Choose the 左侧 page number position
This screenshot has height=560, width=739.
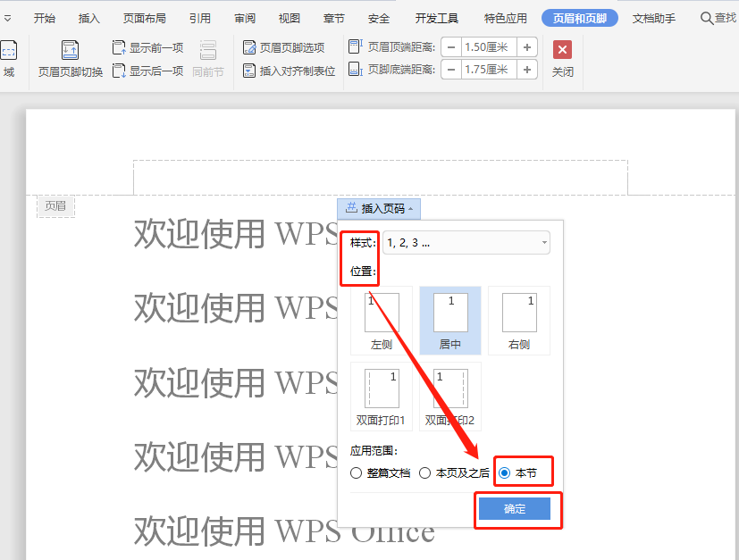(382, 321)
